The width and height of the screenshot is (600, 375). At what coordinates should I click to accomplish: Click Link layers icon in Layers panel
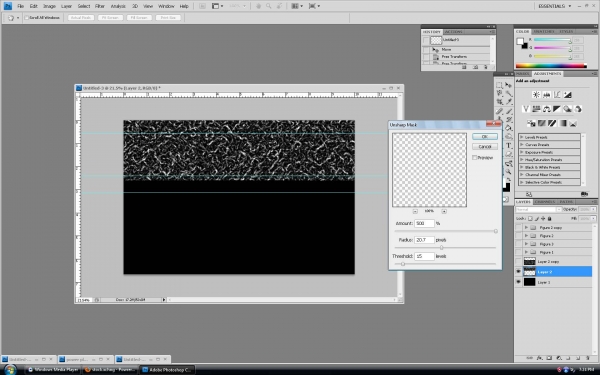click(530, 358)
